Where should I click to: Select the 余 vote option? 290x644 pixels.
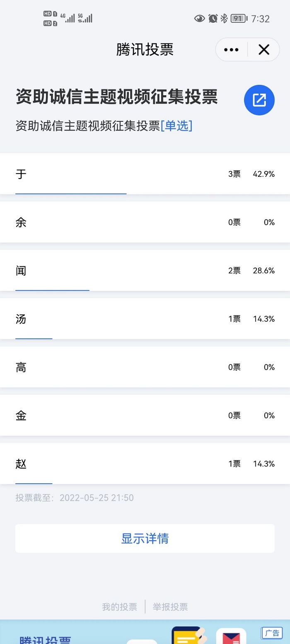(145, 222)
